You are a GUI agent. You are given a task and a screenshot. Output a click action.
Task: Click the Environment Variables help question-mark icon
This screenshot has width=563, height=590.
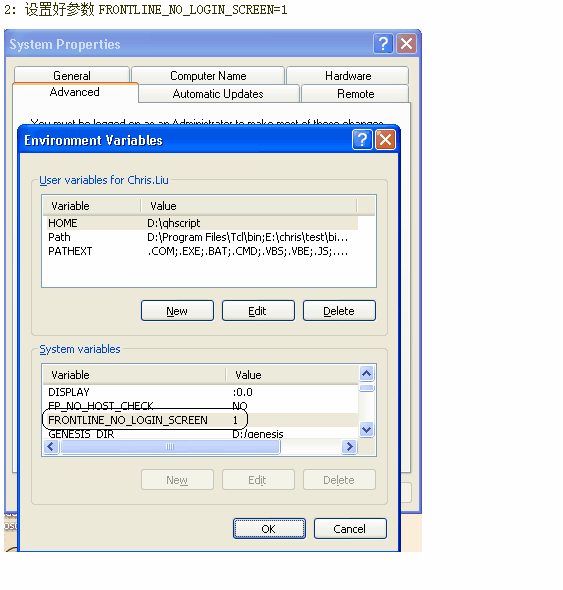point(362,140)
